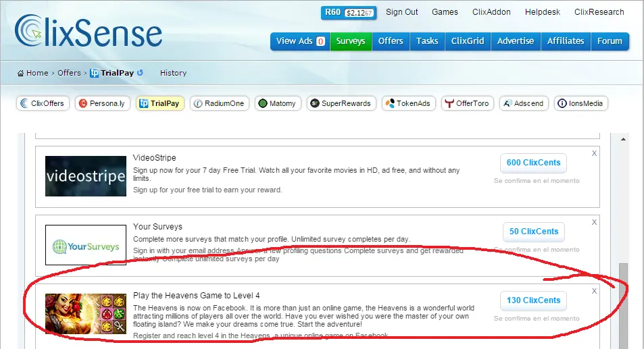
Task: Open the SuperRewards provider tab
Action: click(341, 103)
